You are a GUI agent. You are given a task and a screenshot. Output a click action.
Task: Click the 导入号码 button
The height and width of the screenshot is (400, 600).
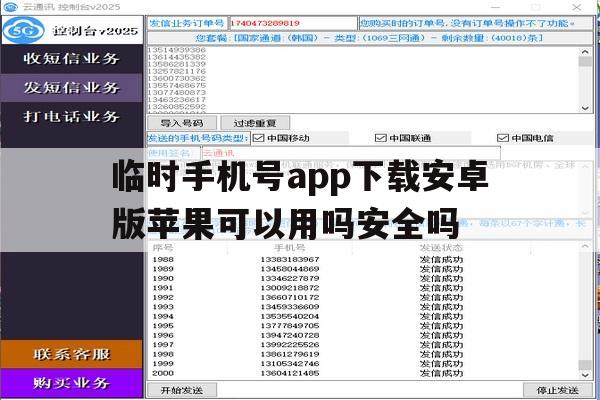(x=182, y=123)
